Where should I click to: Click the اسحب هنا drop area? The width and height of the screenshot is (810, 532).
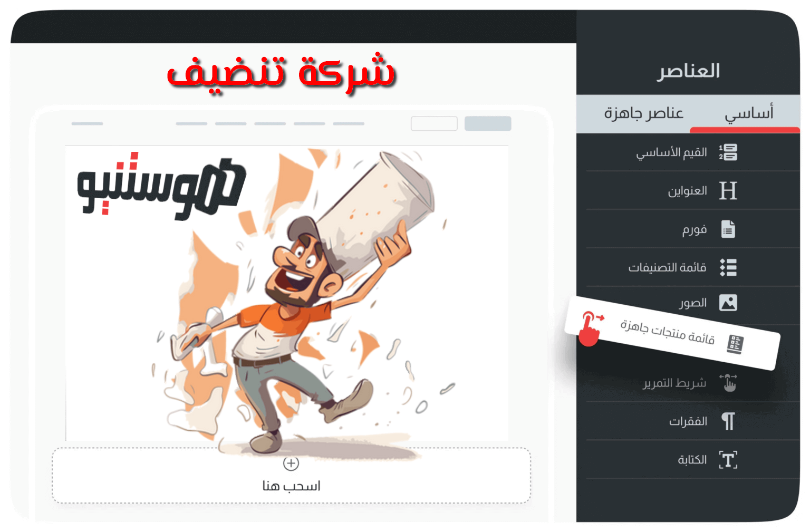pyautogui.click(x=291, y=475)
